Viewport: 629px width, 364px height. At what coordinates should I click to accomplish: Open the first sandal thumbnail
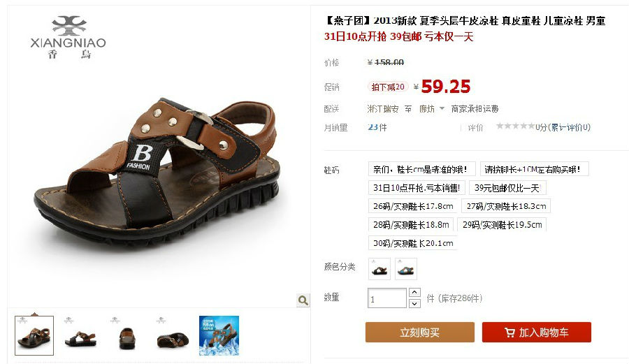pyautogui.click(x=34, y=335)
